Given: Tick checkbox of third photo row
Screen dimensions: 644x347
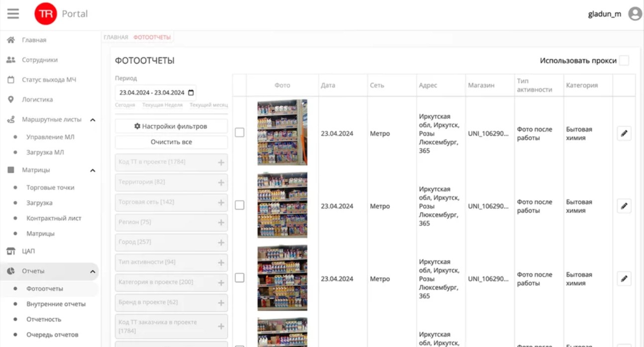Looking at the screenshot, I should tap(239, 278).
